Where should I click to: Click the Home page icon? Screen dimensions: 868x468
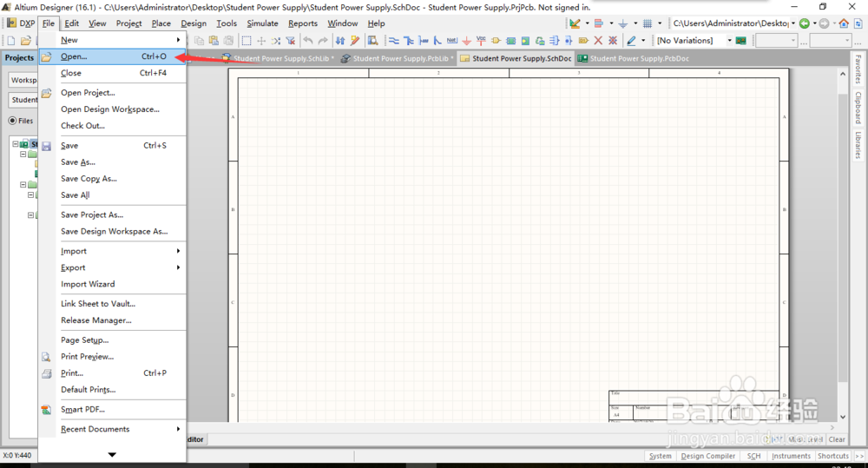(x=844, y=23)
